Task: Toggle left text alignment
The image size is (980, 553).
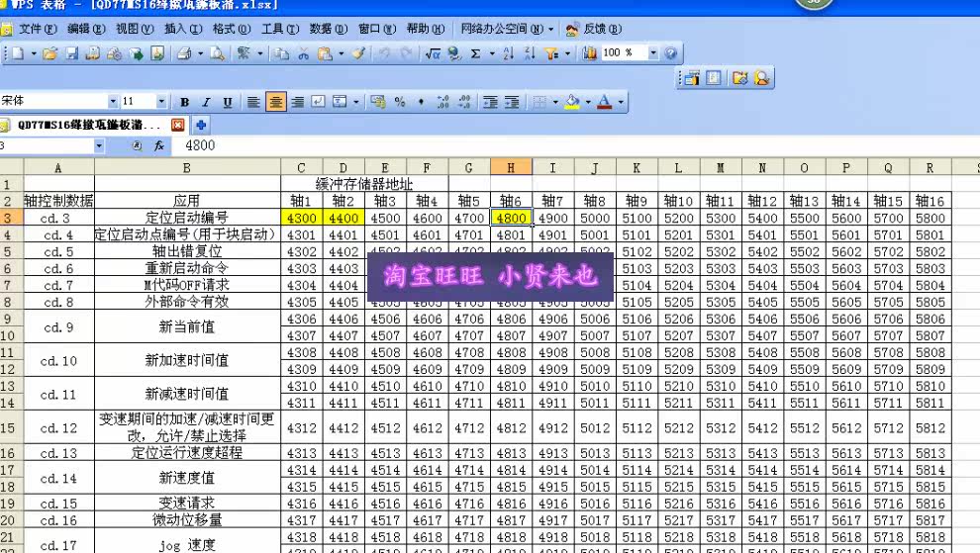Action: coord(253,102)
